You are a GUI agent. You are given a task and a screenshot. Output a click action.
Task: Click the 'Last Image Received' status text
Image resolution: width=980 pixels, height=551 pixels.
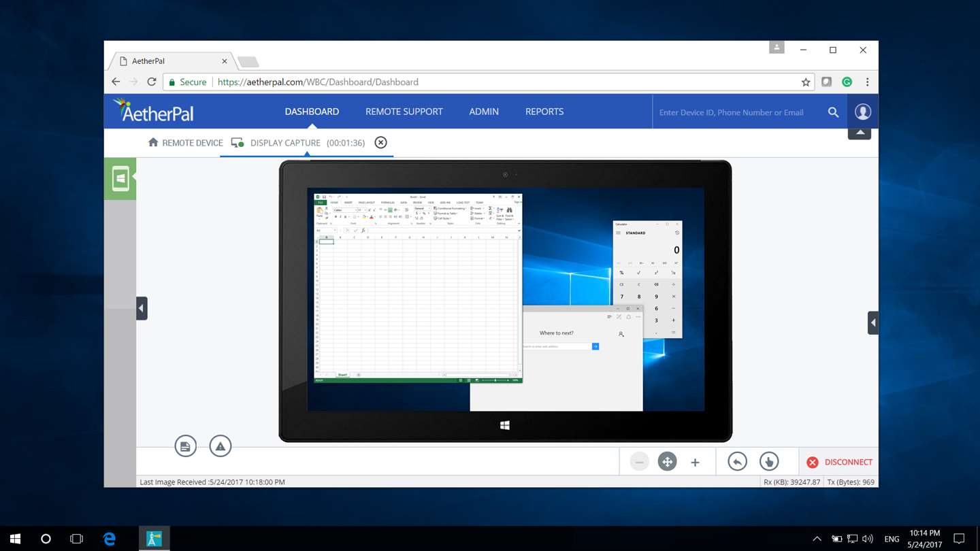[212, 482]
